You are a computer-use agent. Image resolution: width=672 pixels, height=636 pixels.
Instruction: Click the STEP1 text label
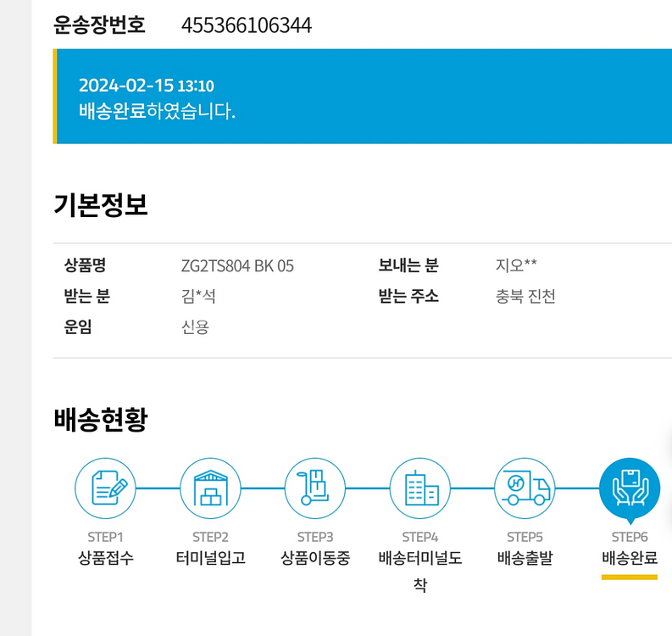[105, 537]
